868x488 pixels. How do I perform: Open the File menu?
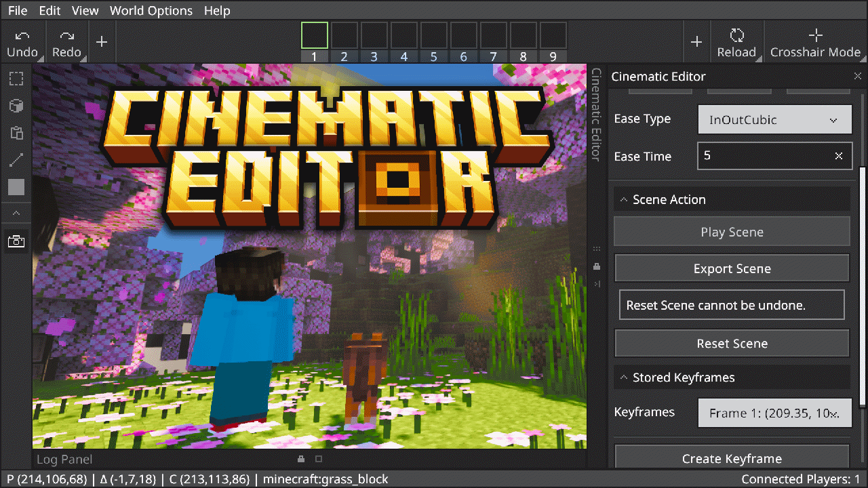(18, 11)
